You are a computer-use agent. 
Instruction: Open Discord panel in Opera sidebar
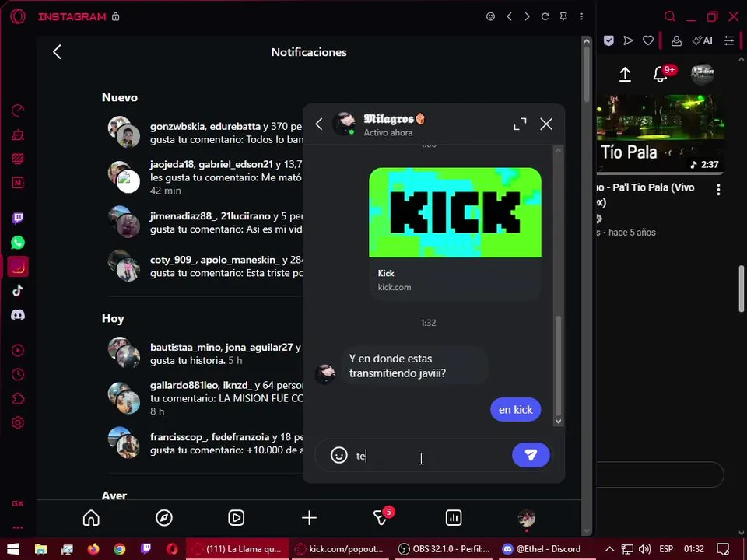tap(18, 315)
